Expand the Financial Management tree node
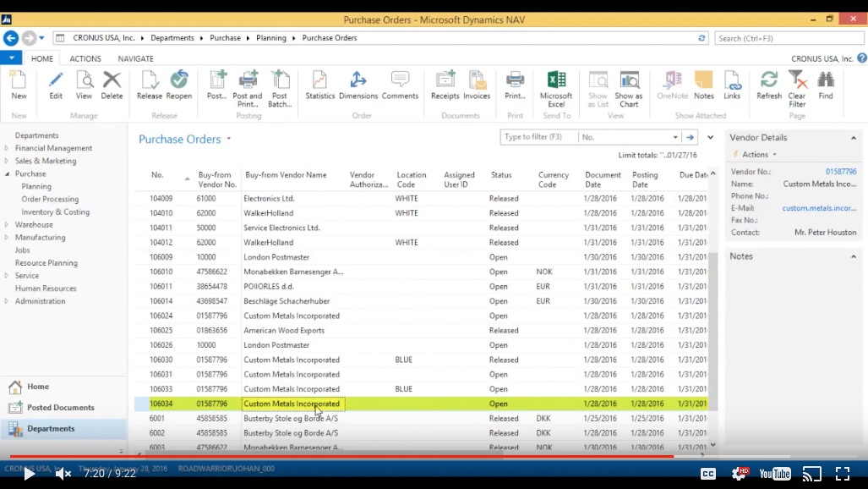The image size is (868, 489). 7,148
